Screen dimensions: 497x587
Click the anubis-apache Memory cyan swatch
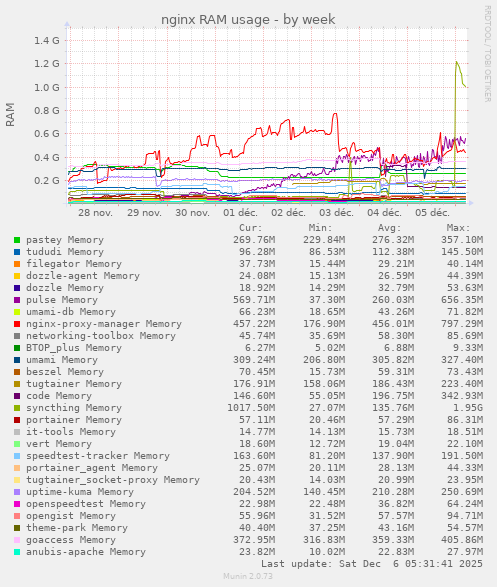17,552
